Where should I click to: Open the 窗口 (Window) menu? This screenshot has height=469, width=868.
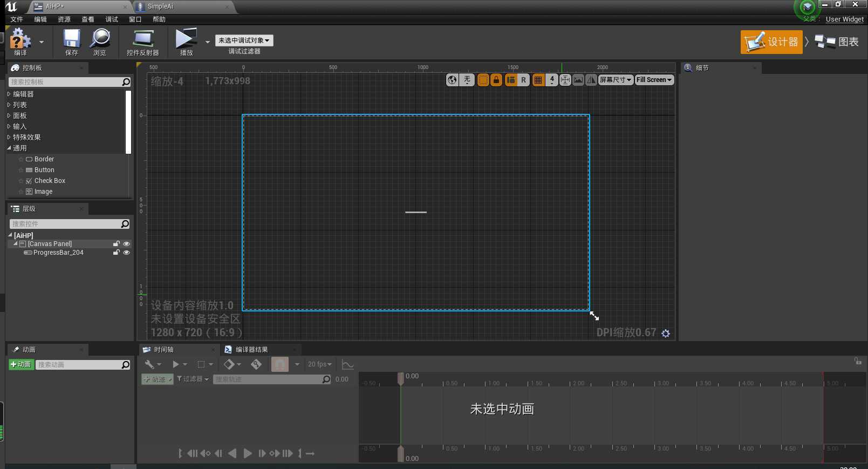click(135, 19)
